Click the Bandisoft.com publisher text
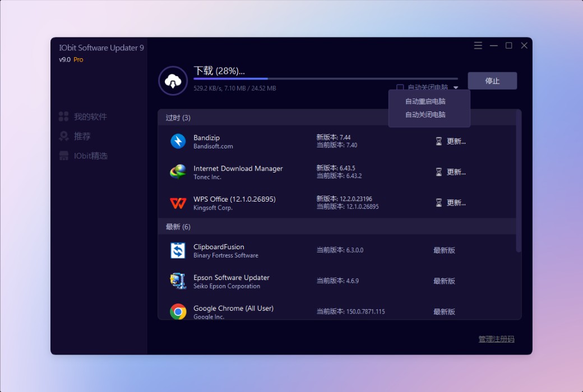The height and width of the screenshot is (392, 583). (213, 146)
